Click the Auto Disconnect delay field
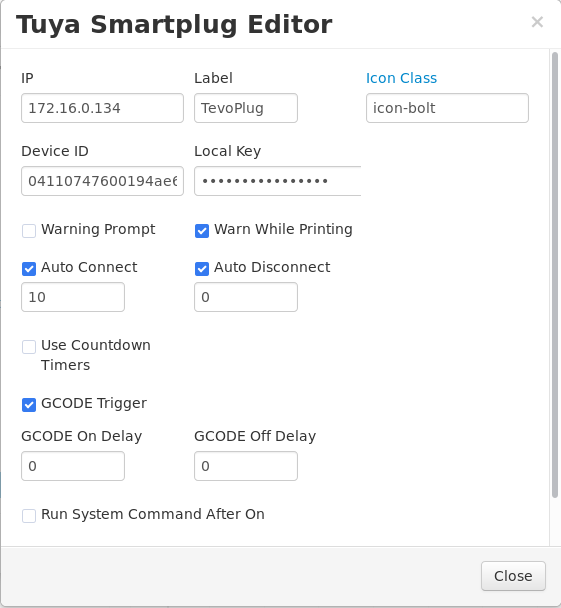The image size is (561, 608). coord(246,297)
